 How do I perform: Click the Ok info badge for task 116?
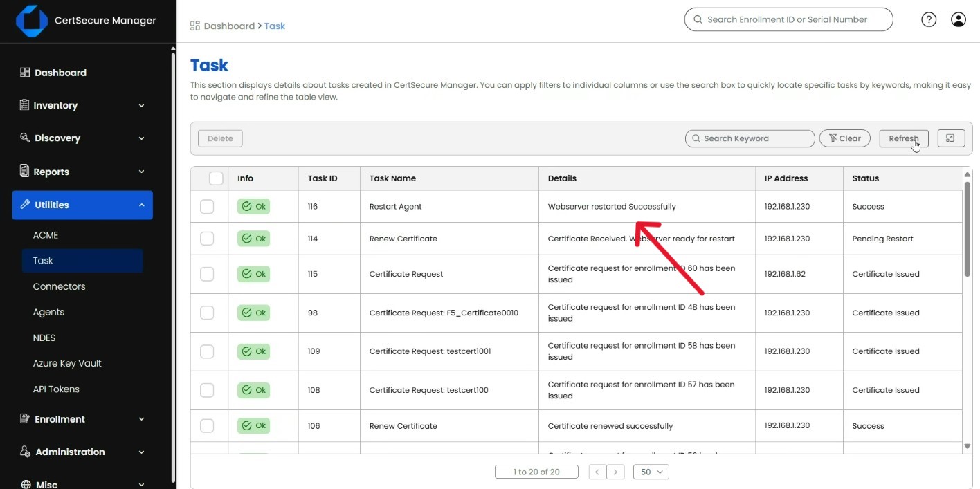(x=253, y=207)
